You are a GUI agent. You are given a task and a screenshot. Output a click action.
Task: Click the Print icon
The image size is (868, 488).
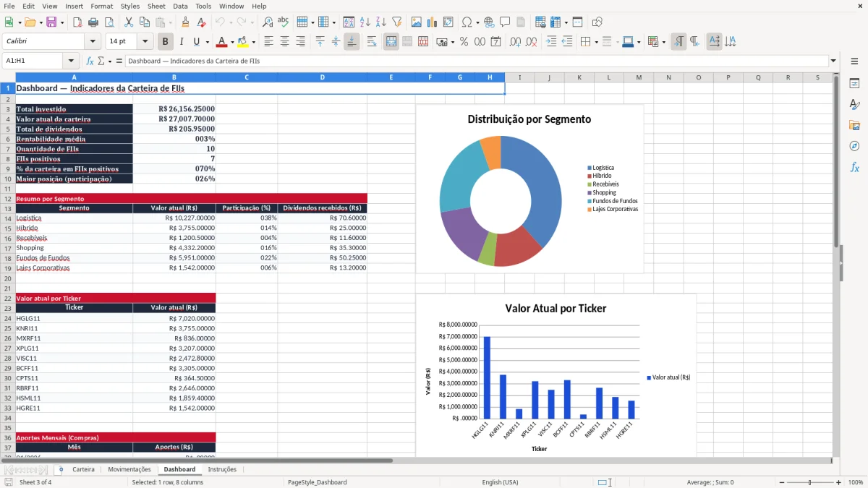(93, 22)
